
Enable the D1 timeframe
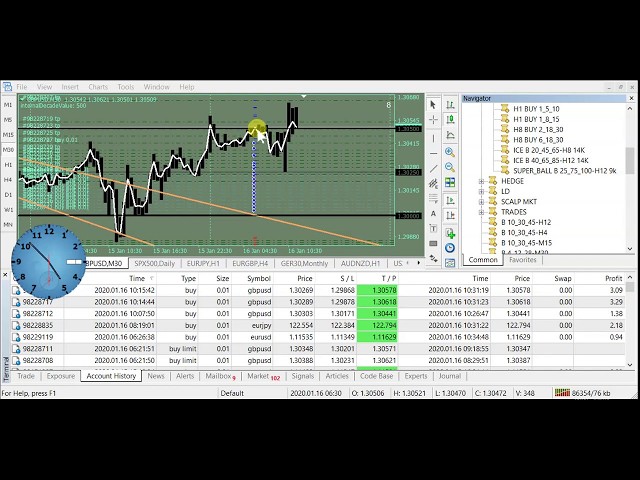point(8,195)
